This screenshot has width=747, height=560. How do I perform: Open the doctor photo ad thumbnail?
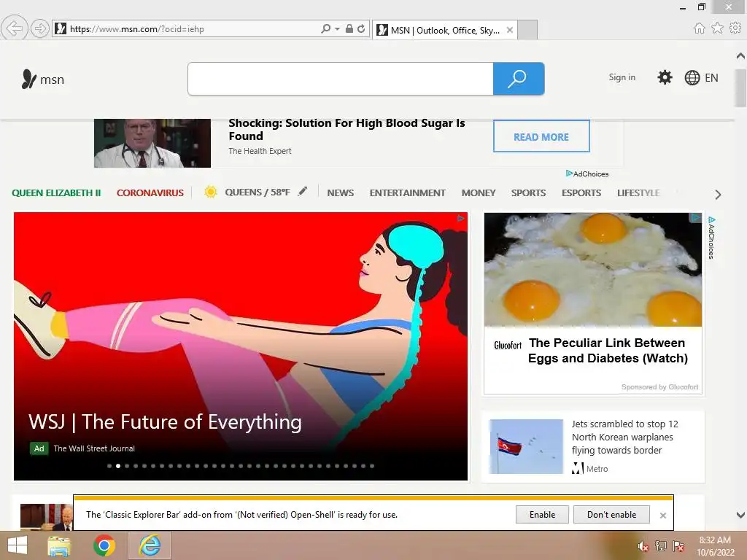(152, 143)
